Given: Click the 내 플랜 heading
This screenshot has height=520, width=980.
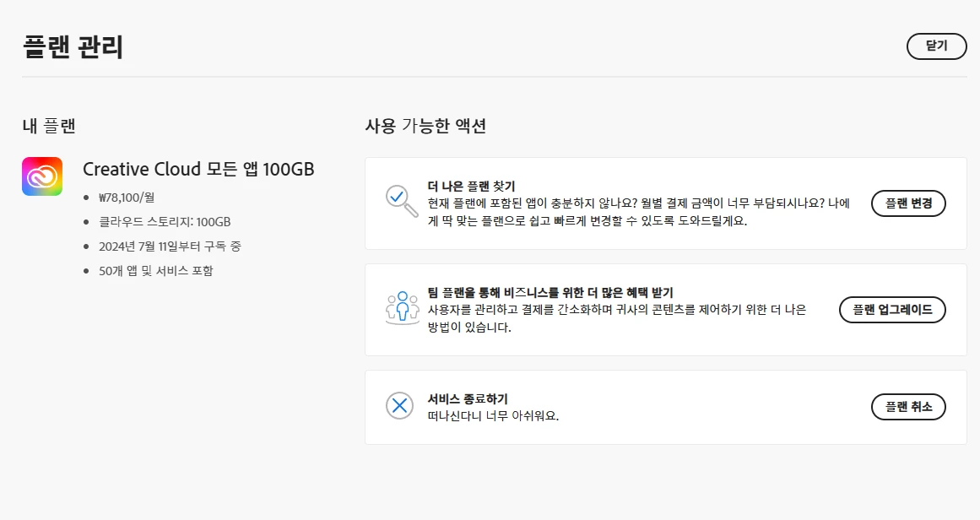Looking at the screenshot, I should (x=49, y=126).
